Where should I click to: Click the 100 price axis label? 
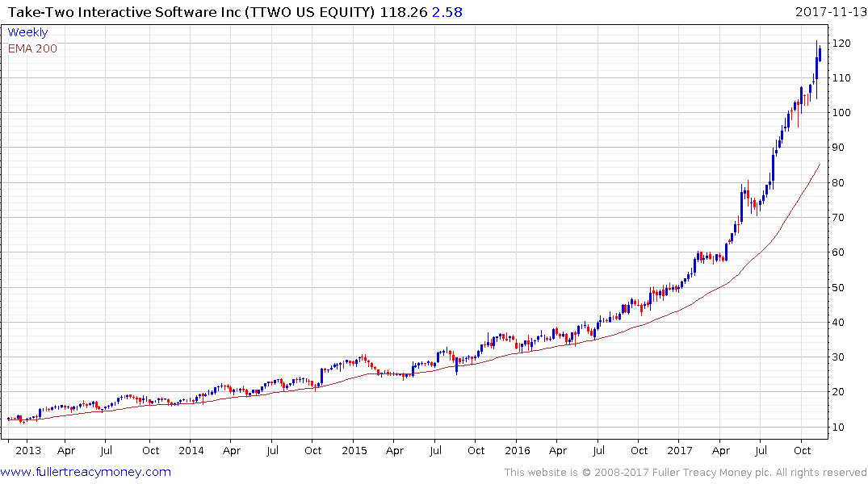(x=841, y=112)
